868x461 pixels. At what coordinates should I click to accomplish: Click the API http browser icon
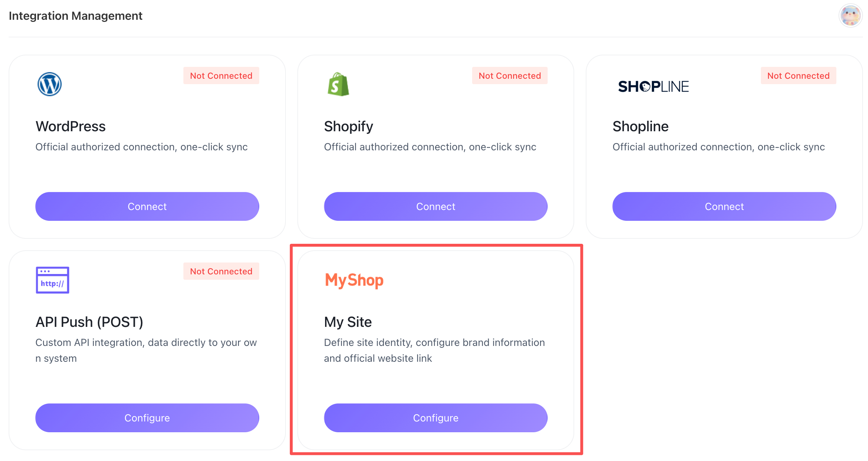click(52, 280)
